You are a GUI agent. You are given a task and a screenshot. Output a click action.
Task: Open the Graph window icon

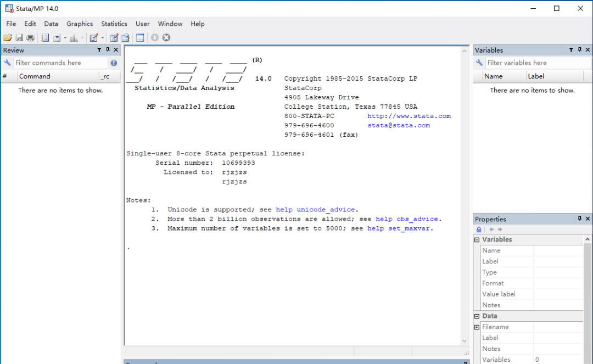click(x=74, y=37)
